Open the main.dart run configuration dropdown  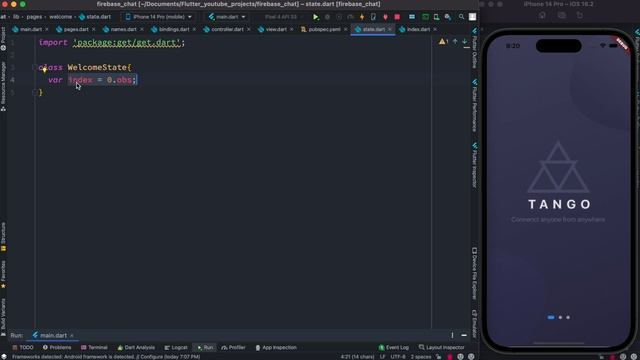[x=227, y=17]
